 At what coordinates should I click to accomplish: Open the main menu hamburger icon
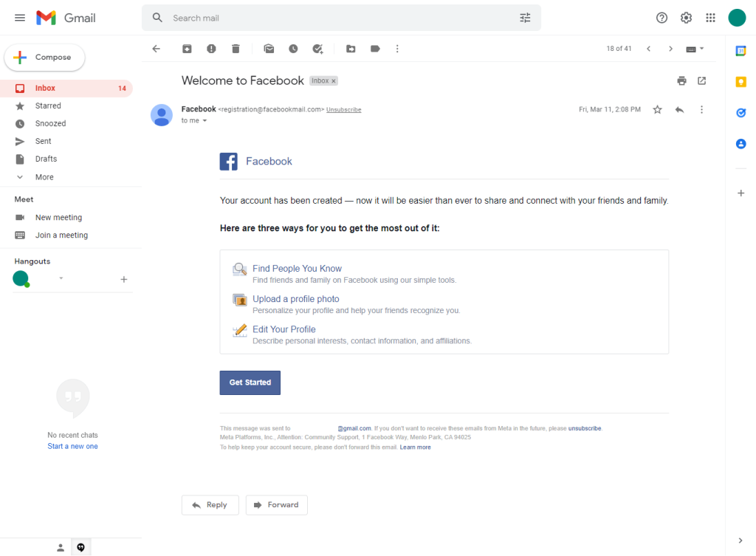tap(20, 18)
